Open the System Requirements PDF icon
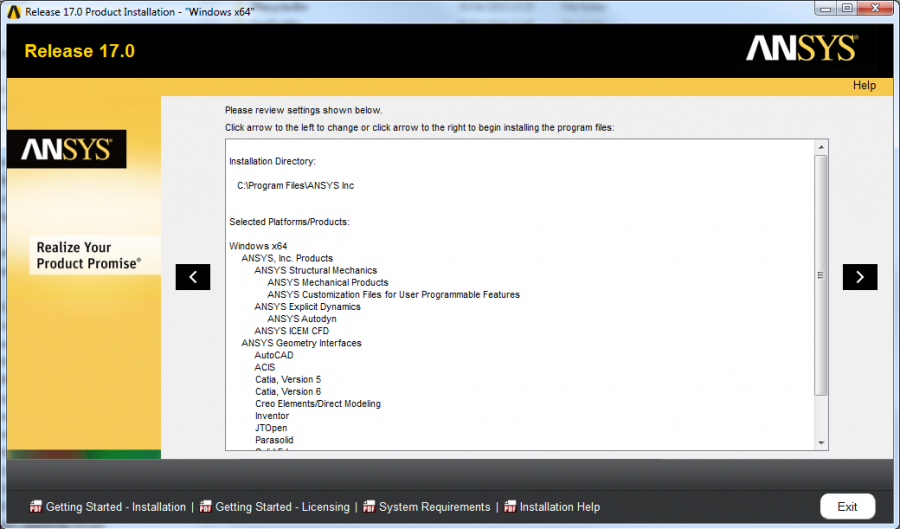Viewport: 900px width, 529px height. point(369,506)
